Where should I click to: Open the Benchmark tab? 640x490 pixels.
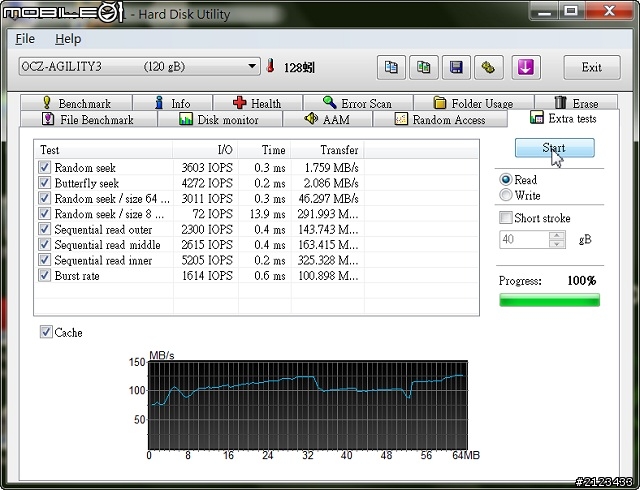[76, 103]
